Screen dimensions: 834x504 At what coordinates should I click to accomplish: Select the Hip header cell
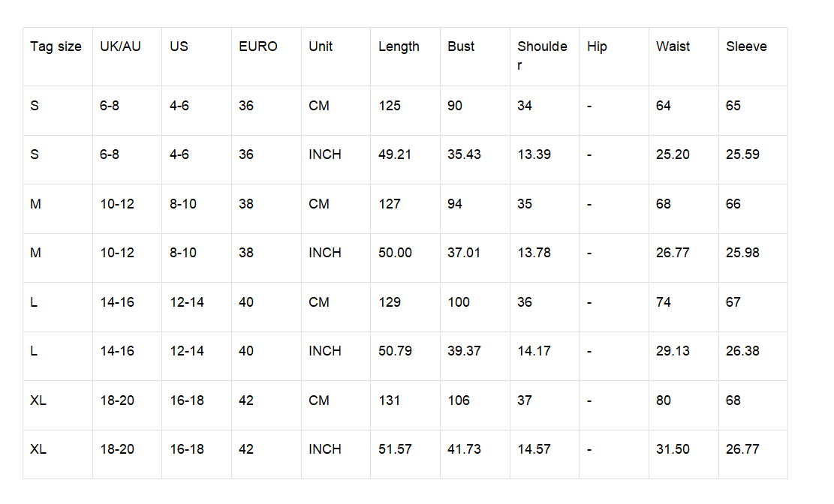(x=597, y=46)
